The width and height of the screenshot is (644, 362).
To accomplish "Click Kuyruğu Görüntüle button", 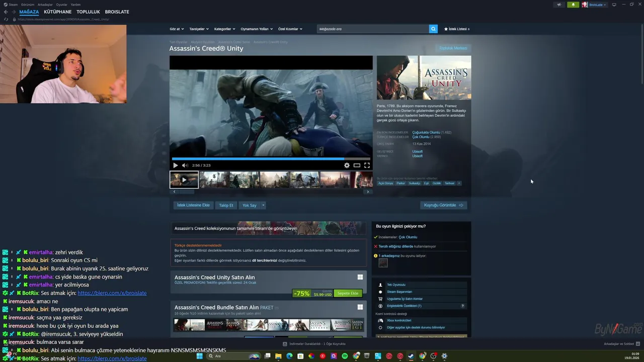I will pyautogui.click(x=444, y=205).
